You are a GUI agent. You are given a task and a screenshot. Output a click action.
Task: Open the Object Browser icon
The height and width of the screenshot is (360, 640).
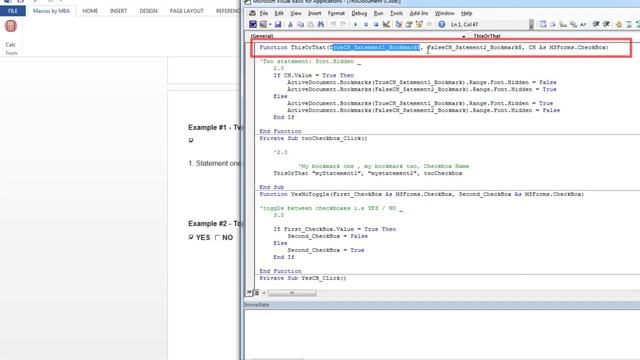419,24
